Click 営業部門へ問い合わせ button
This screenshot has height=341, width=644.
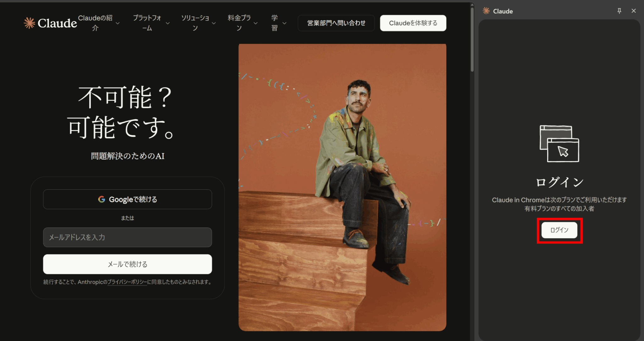tap(336, 23)
